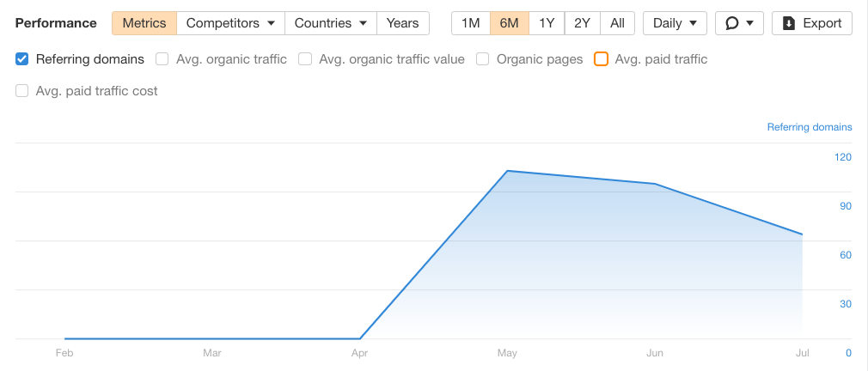Open the annotations comment bubble dropdown
Screen dimensions: 868x371
[x=739, y=23]
